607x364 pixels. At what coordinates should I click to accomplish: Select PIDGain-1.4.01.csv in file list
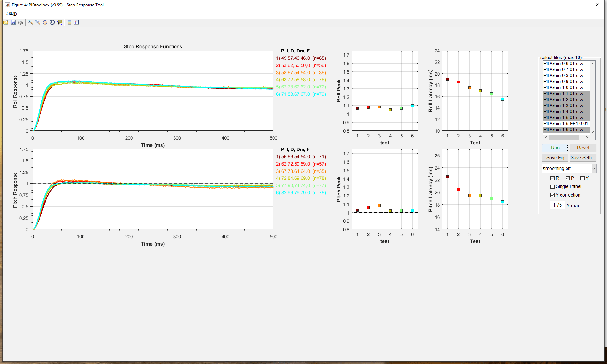pyautogui.click(x=566, y=112)
